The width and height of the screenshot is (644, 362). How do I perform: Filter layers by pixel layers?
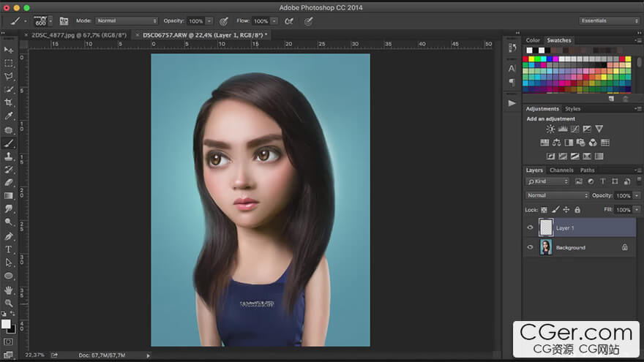pyautogui.click(x=579, y=181)
